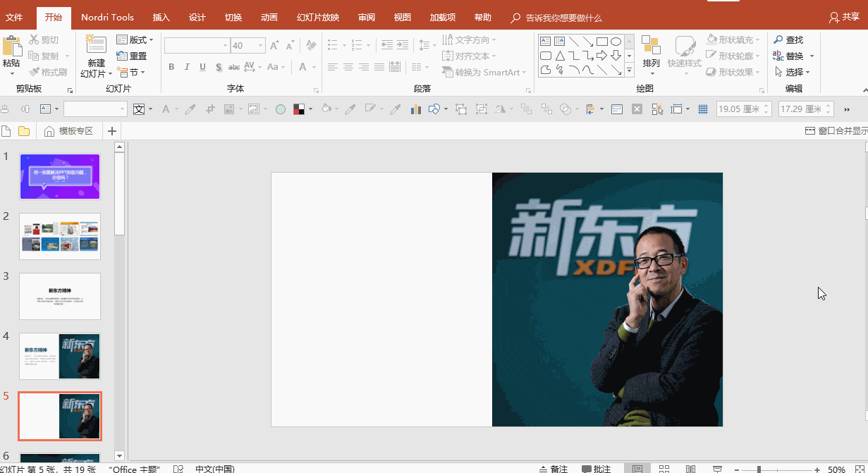Click the Paste (粘贴) clipboard icon
Image resolution: width=868 pixels, height=473 pixels.
pyautogui.click(x=12, y=48)
